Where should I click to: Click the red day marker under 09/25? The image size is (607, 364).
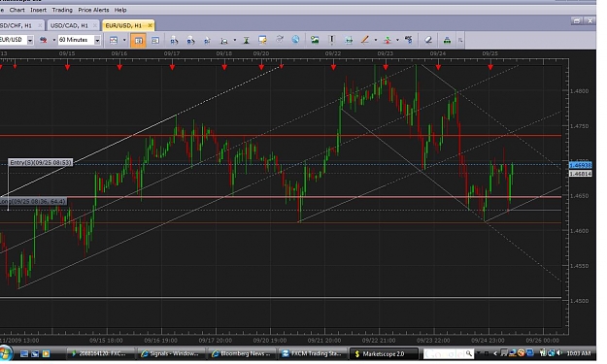click(x=490, y=67)
